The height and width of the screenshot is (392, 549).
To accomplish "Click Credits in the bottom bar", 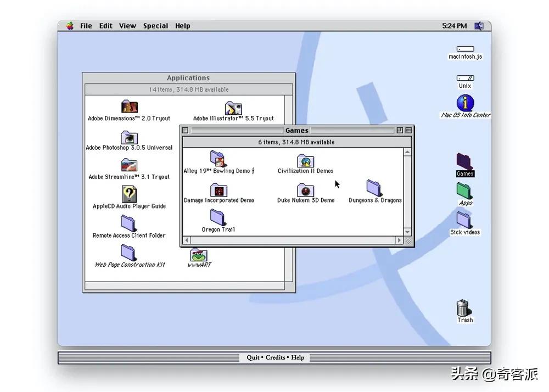I will tap(275, 357).
